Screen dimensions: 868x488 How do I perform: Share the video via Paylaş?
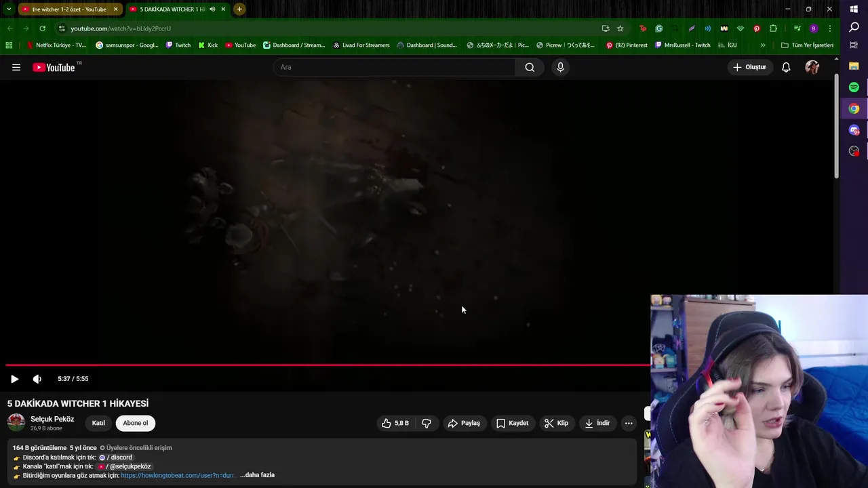click(465, 423)
